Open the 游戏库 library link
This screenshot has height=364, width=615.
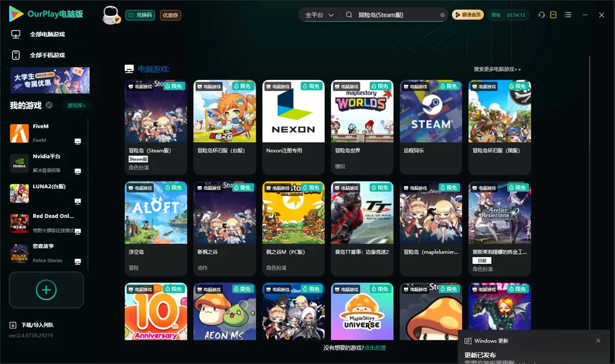[x=76, y=106]
